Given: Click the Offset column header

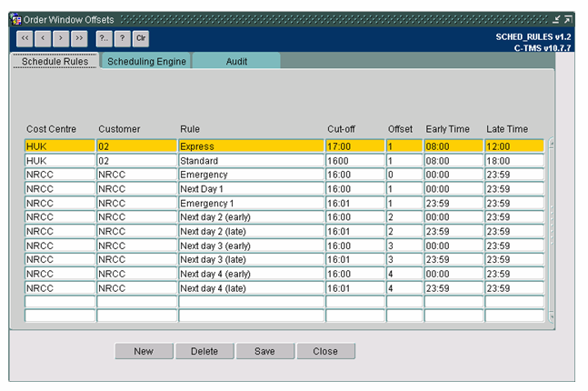Looking at the screenshot, I should click(400, 129).
